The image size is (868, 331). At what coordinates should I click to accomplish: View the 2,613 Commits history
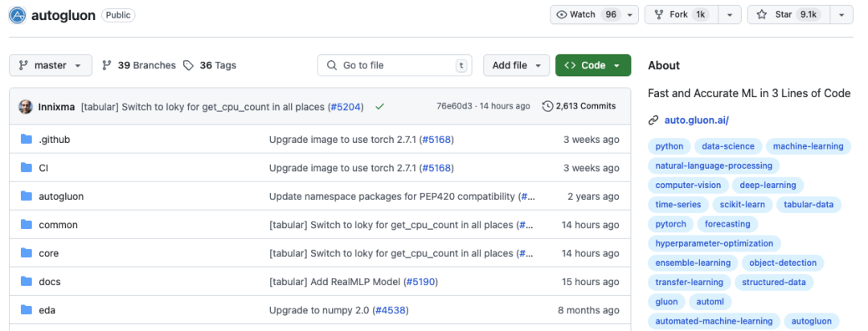579,106
